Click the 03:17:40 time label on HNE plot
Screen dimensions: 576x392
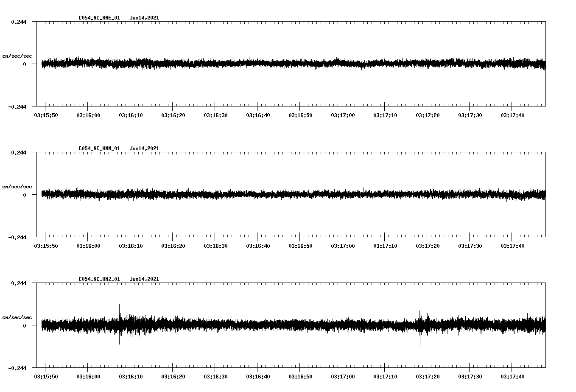click(512, 115)
